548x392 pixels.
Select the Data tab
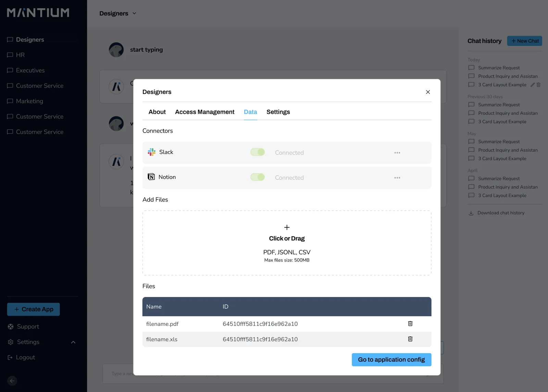click(x=250, y=112)
